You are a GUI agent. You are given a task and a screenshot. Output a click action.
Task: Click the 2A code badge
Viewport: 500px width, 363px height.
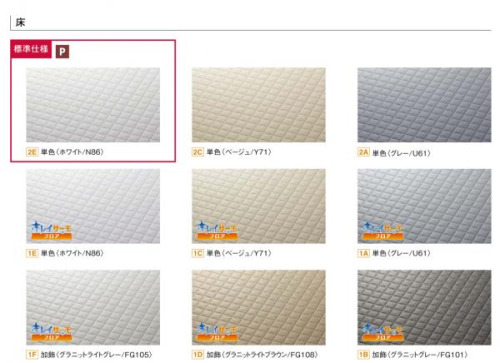pyautogui.click(x=363, y=153)
